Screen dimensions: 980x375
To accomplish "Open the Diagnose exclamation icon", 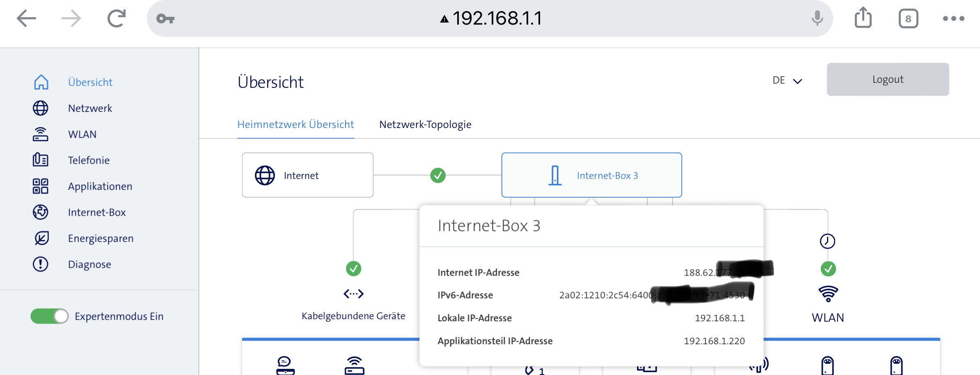I will coord(41,264).
